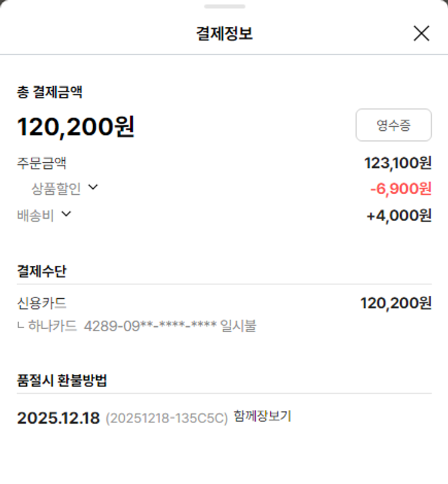Click the red -6,900원 discount amount

coord(400,189)
